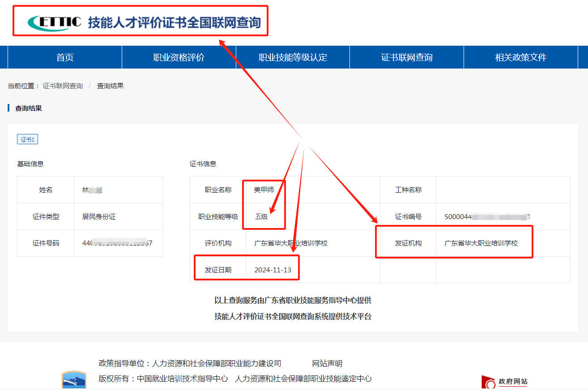Go to 职业技能等级认定 in the nav bar
588x392 pixels.
coord(293,57)
